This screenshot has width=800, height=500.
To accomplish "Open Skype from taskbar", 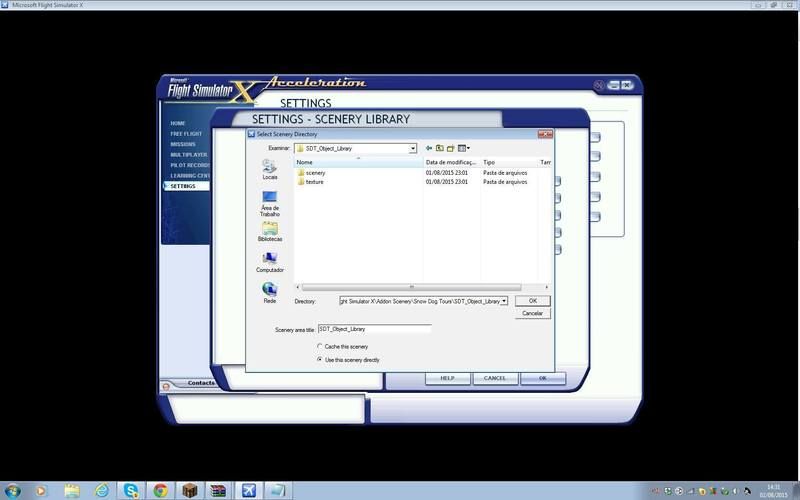I will tap(131, 491).
